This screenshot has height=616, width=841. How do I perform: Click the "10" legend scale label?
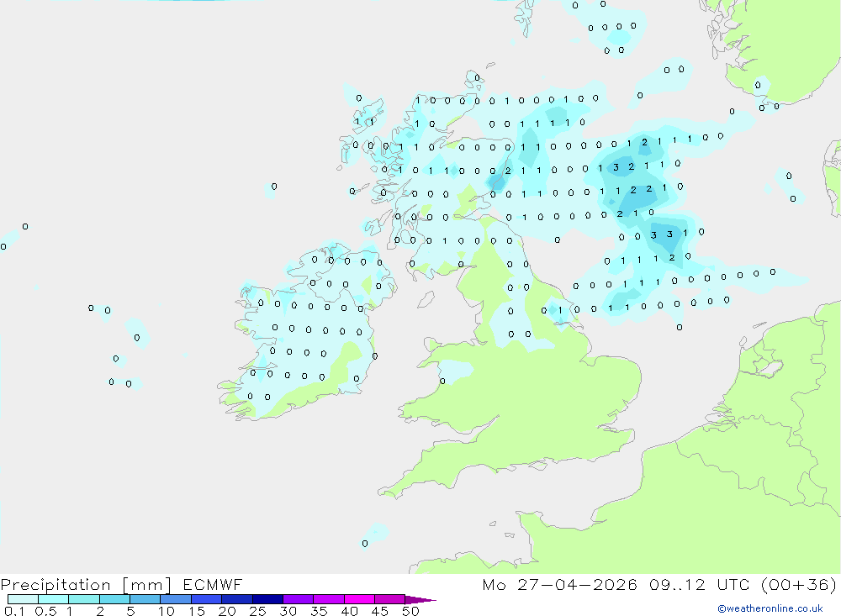pos(166,611)
